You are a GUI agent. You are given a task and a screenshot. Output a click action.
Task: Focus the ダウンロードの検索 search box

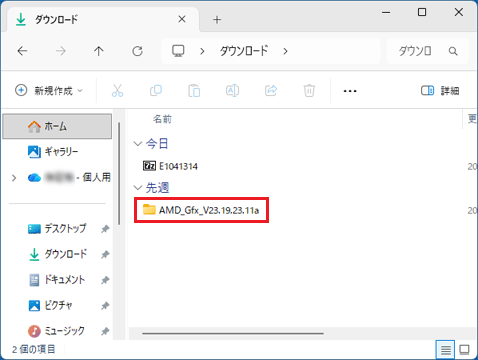pyautogui.click(x=427, y=51)
